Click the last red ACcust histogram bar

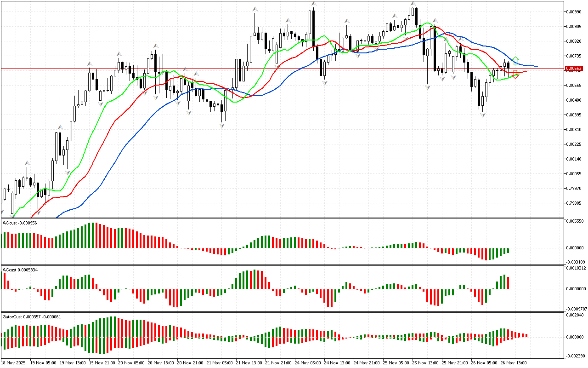click(509, 283)
